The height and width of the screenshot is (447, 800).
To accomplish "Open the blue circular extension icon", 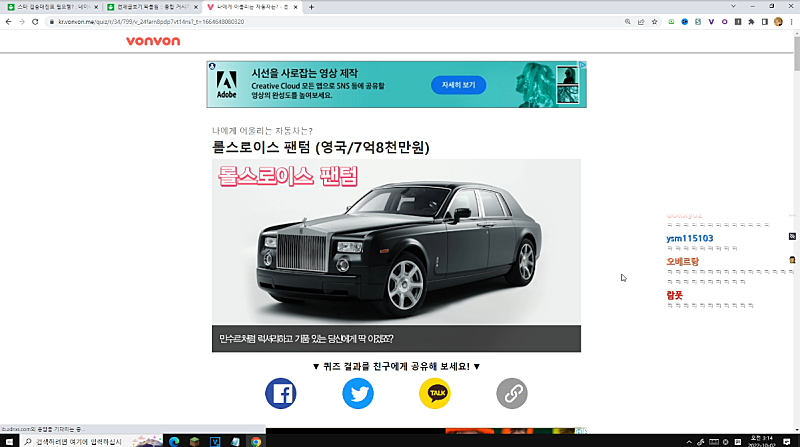I will [685, 22].
